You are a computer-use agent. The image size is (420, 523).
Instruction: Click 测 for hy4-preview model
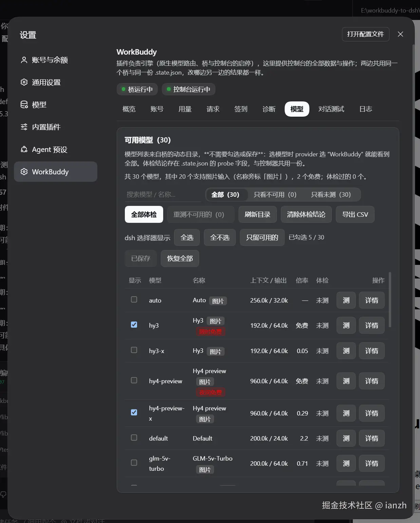pyautogui.click(x=346, y=381)
